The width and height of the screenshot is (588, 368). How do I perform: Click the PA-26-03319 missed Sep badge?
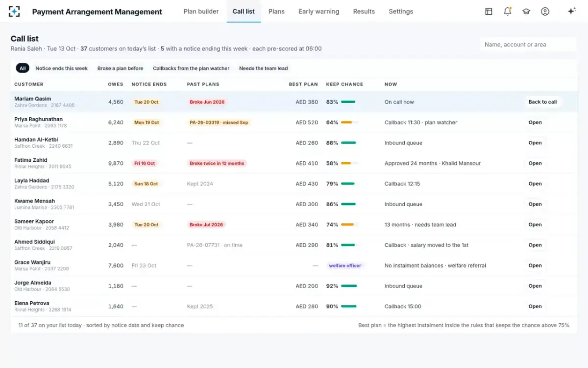coord(219,123)
